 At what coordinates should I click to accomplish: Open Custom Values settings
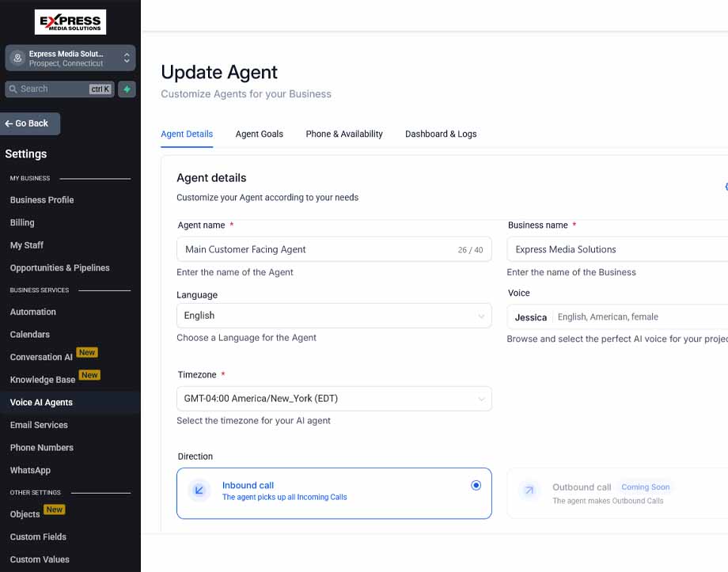point(40,560)
